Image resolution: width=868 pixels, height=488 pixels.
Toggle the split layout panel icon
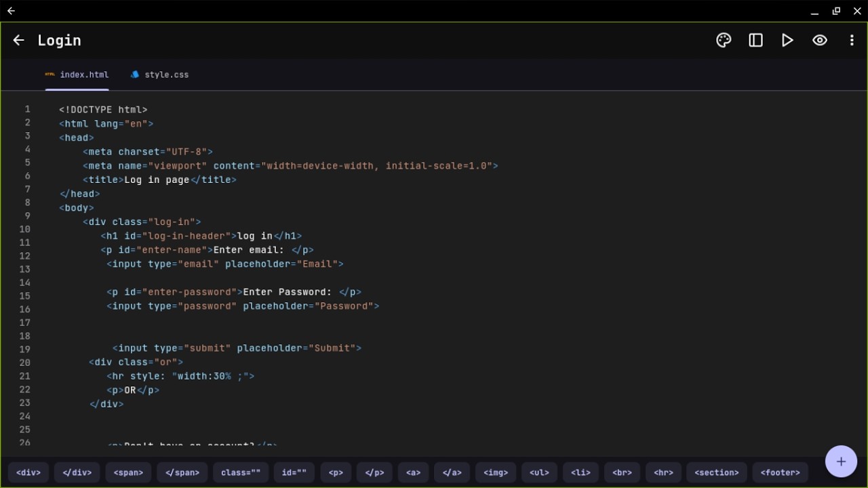(755, 40)
